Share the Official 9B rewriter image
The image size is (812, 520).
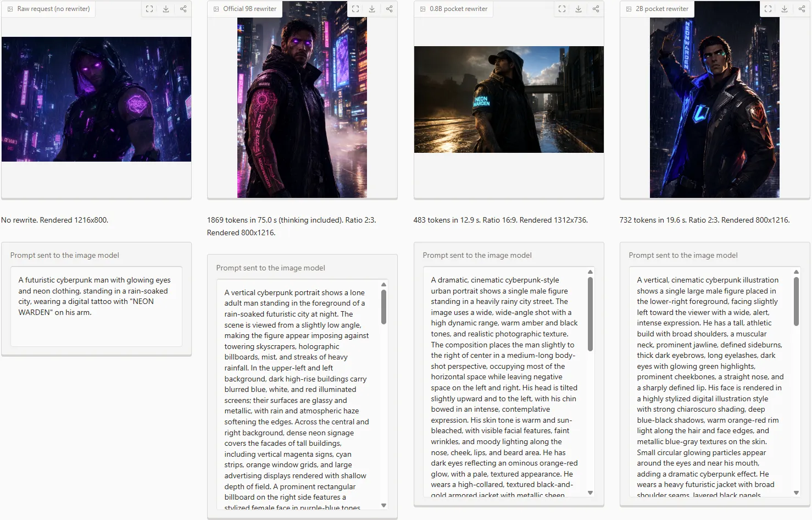pyautogui.click(x=390, y=9)
